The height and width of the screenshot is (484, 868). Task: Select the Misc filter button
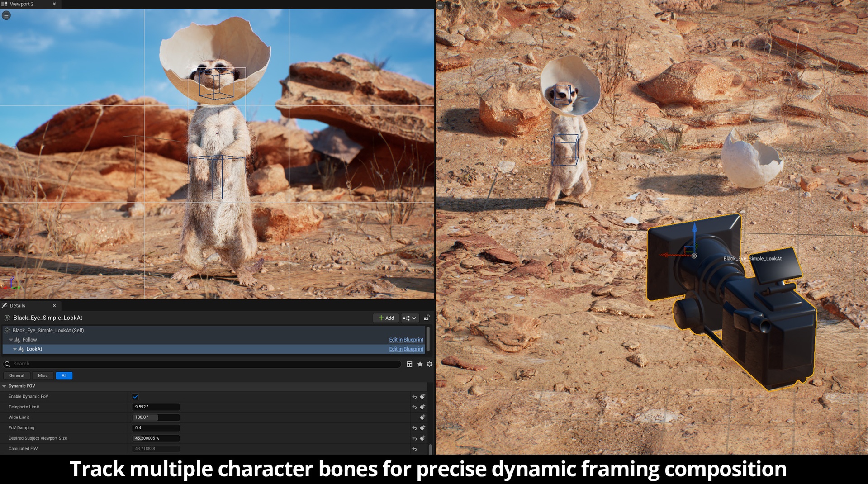click(x=43, y=375)
